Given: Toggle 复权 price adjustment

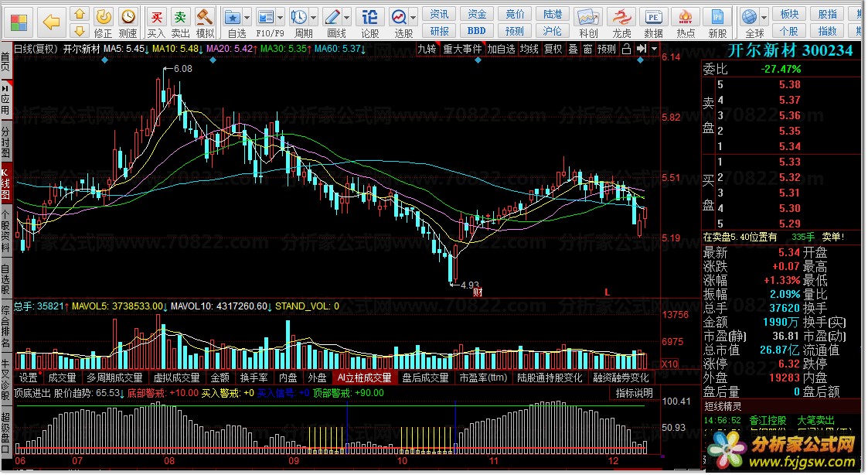Looking at the screenshot, I should pos(553,50).
